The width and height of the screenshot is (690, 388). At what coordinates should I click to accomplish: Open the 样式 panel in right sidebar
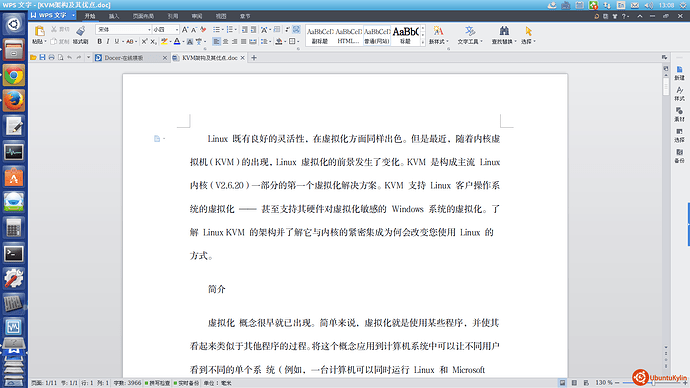click(x=679, y=94)
